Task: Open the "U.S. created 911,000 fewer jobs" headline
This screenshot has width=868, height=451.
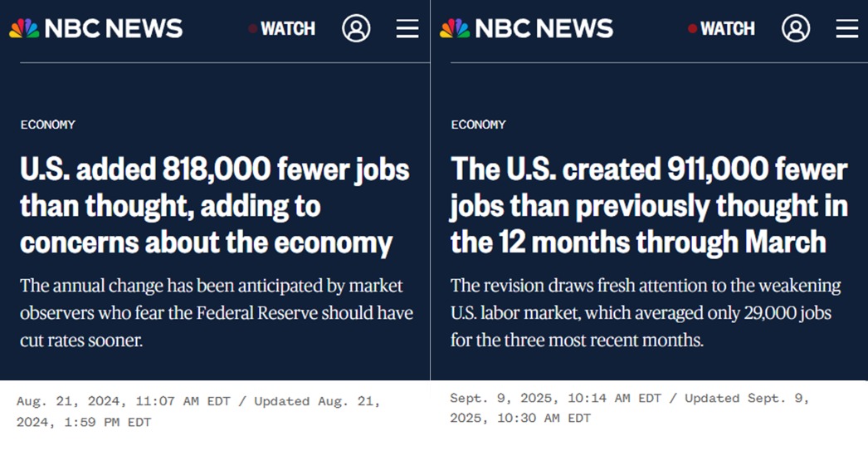Action: pyautogui.click(x=648, y=206)
